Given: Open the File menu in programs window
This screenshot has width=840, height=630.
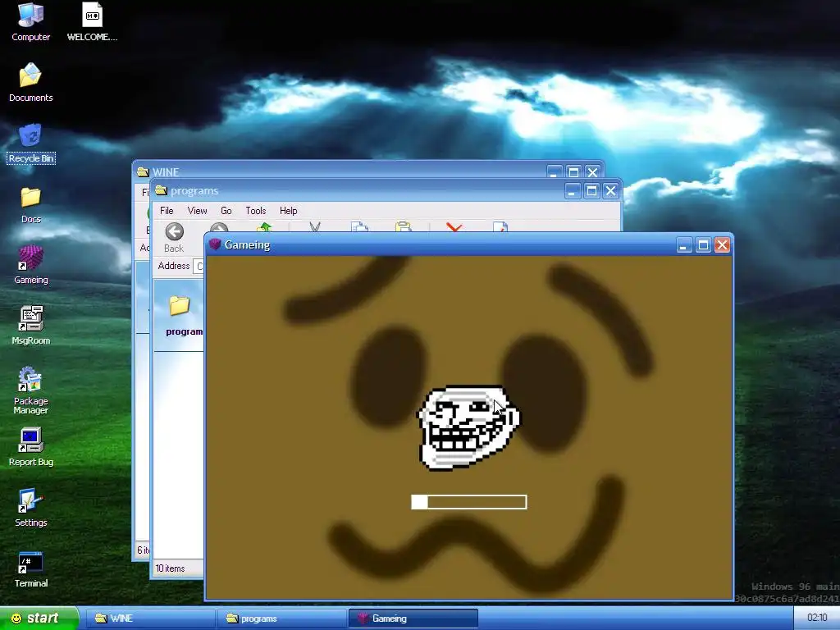Looking at the screenshot, I should pyautogui.click(x=167, y=211).
